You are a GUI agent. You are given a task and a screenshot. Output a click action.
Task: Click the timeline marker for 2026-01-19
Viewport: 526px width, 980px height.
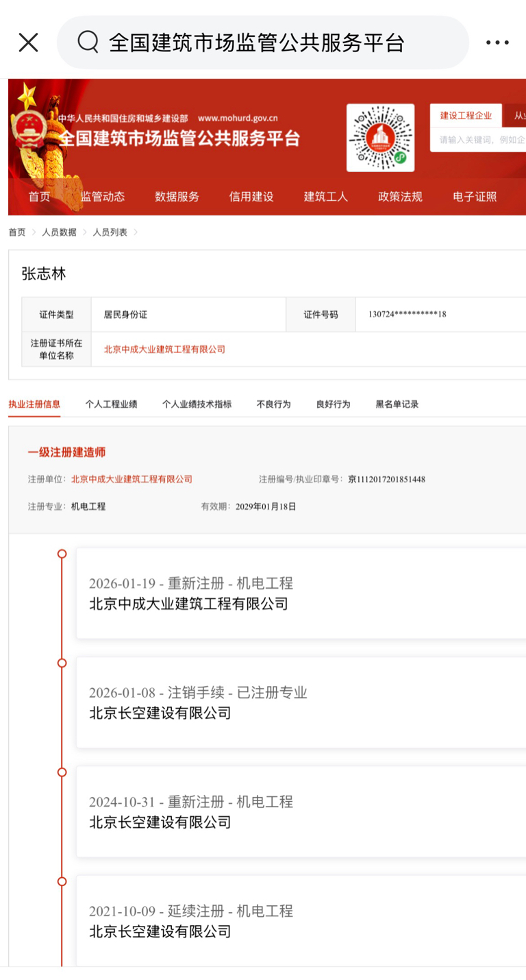[x=62, y=553]
